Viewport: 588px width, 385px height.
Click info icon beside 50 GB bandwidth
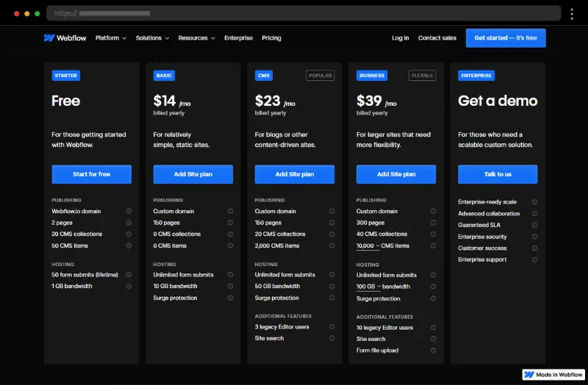[332, 287]
